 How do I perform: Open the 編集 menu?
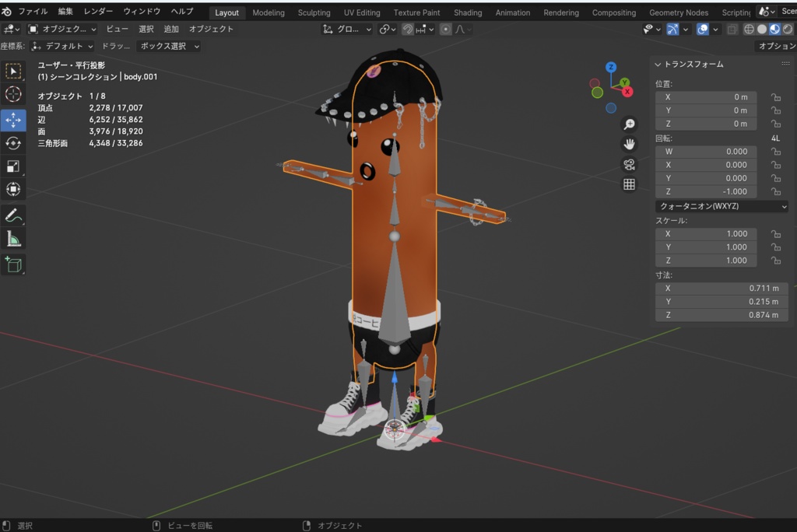click(65, 11)
